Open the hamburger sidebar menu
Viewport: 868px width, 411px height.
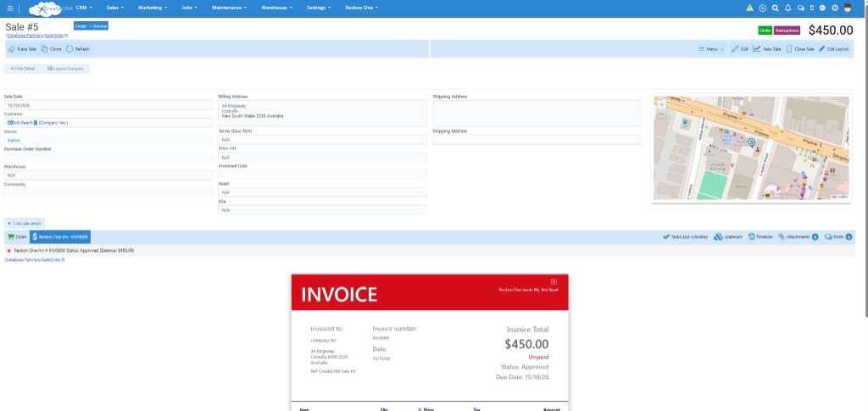coord(10,8)
